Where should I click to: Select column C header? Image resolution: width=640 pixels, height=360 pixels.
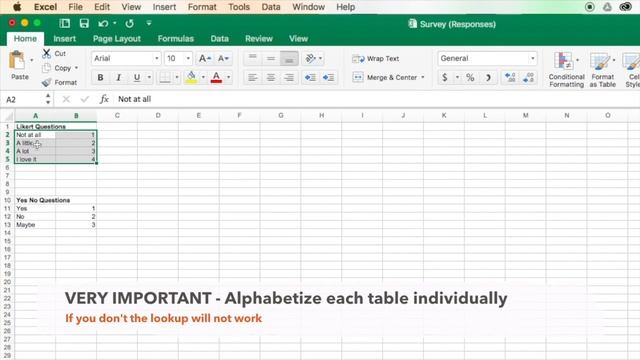[x=117, y=116]
